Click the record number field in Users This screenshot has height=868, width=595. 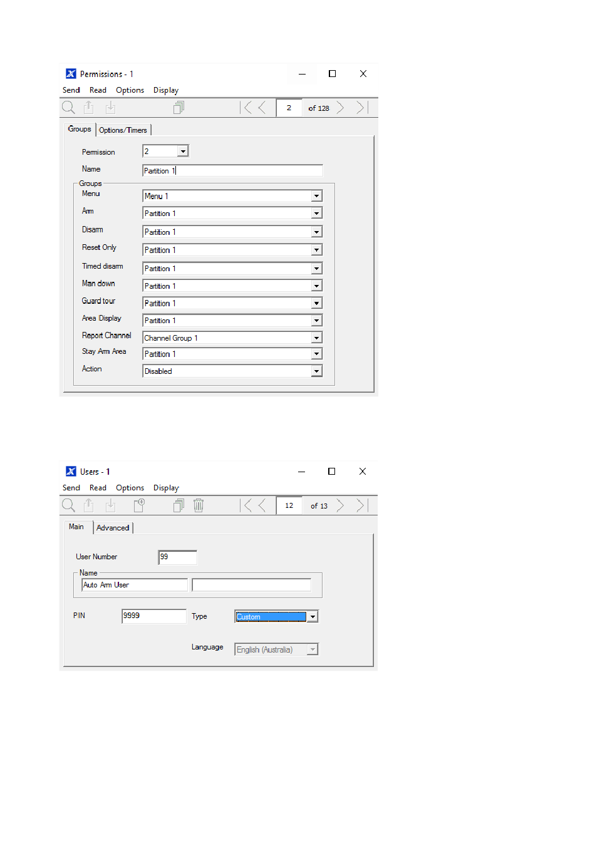point(289,505)
